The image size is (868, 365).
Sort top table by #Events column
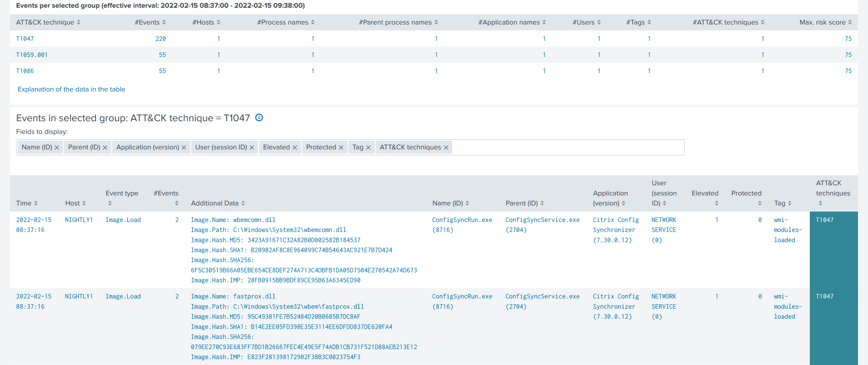click(x=150, y=22)
